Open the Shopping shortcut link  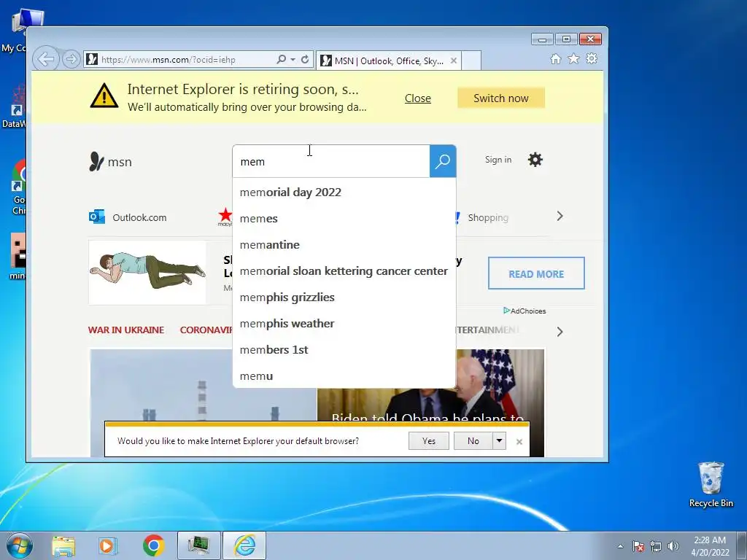(x=488, y=217)
